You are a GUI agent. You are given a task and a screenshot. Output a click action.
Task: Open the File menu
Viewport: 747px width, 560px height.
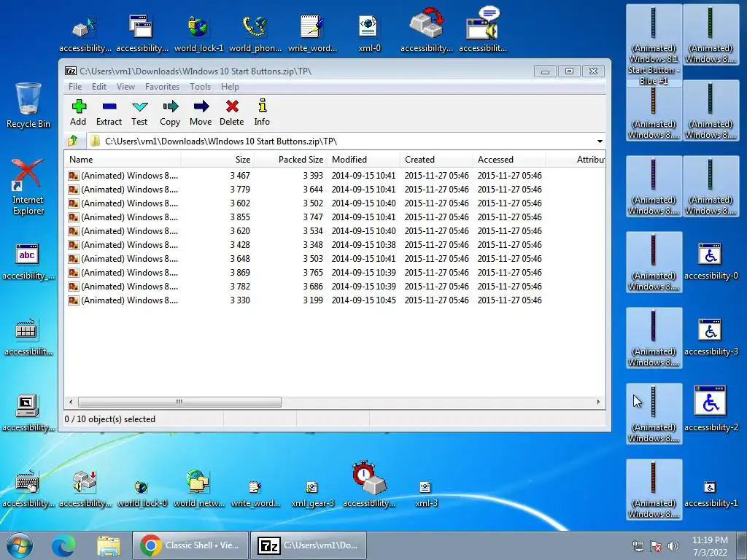(75, 87)
